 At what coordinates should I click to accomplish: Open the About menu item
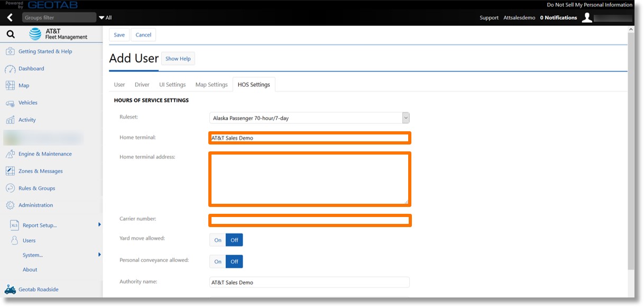point(30,270)
